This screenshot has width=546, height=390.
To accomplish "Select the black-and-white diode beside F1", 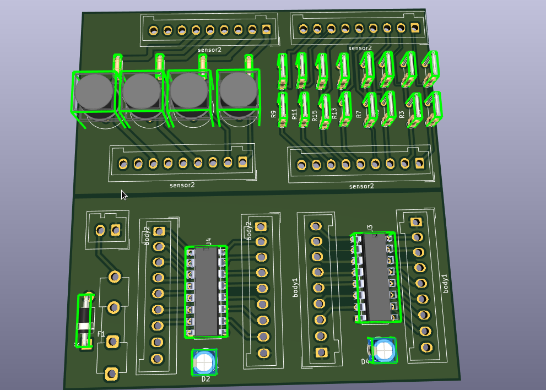I will (x=85, y=321).
